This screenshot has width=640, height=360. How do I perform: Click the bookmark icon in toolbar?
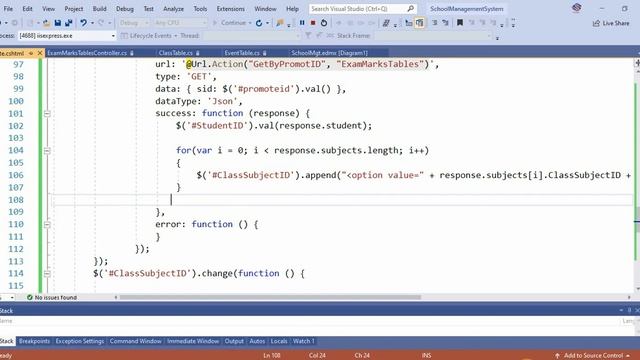pyautogui.click(x=460, y=23)
